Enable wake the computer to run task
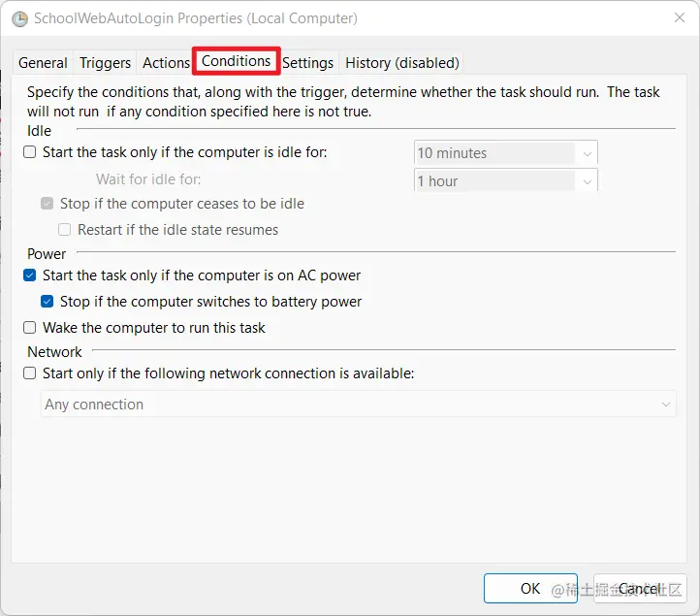Viewport: 700px width, 616px height. coord(30,328)
